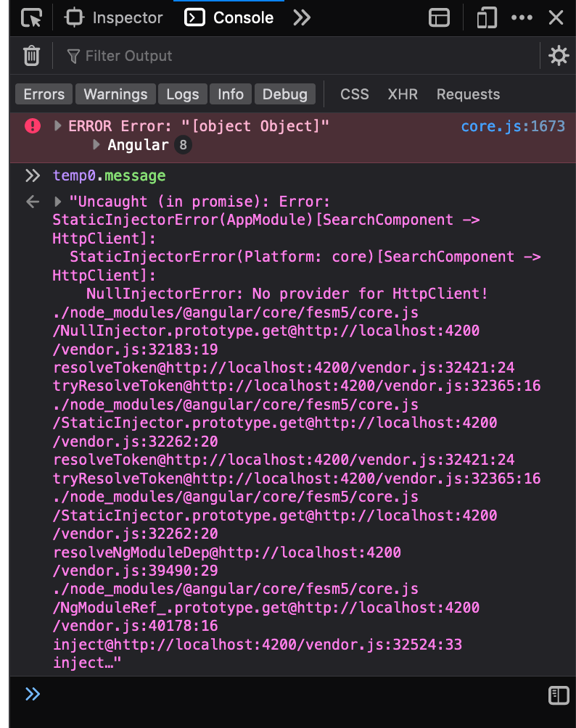Toggle the Warnings filter
The height and width of the screenshot is (728, 576).
pos(115,94)
